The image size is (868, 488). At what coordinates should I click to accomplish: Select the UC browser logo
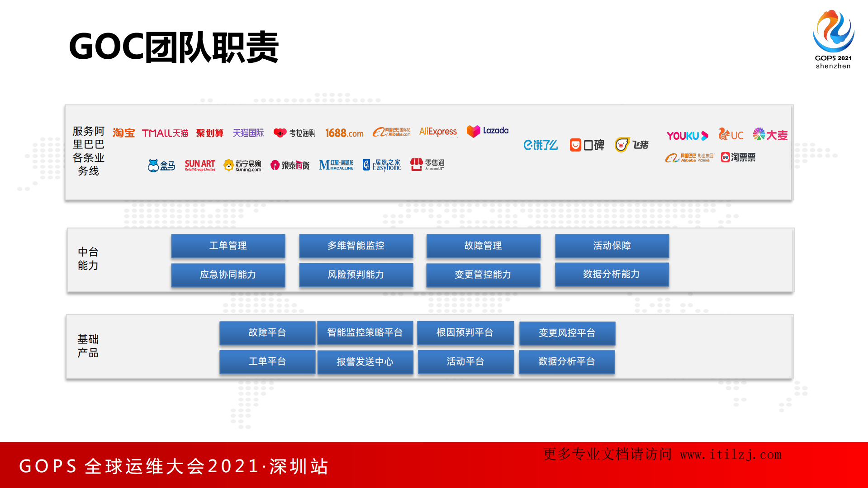coord(730,134)
